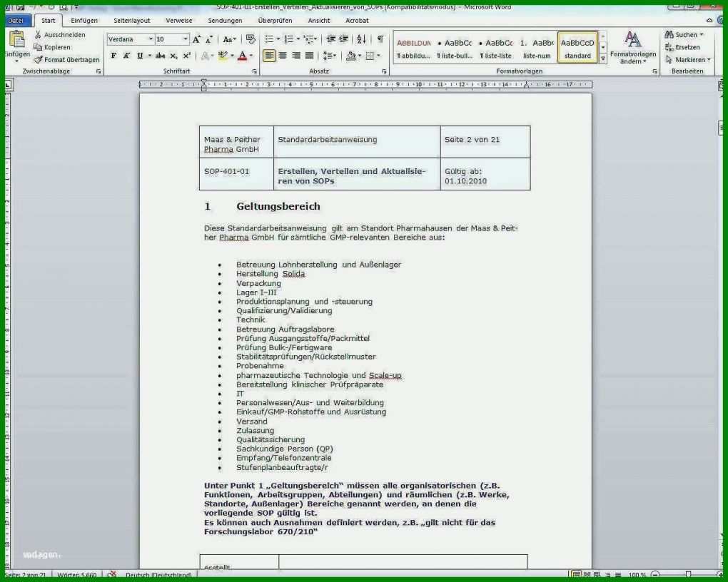
Task: Click the Ausschneiden scissors icon
Action: pos(38,35)
